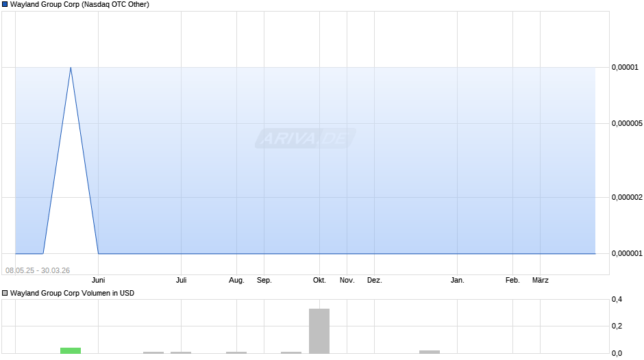Click the gray legend square beside Volumen in USD
644x360 pixels.
[5, 293]
